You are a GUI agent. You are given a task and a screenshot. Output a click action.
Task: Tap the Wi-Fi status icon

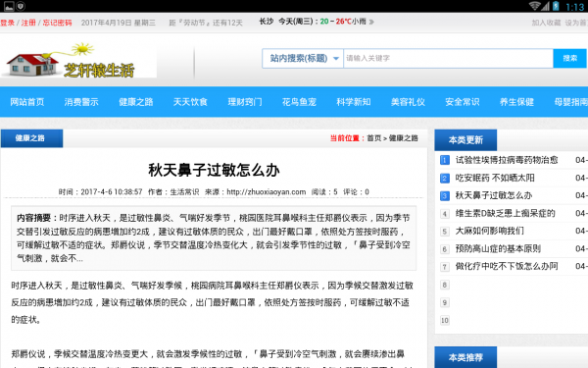point(535,6)
